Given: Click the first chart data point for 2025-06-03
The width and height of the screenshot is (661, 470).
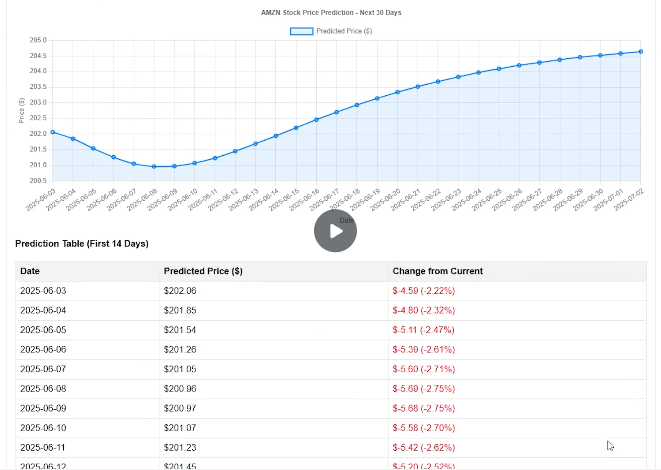Looking at the screenshot, I should point(53,132).
